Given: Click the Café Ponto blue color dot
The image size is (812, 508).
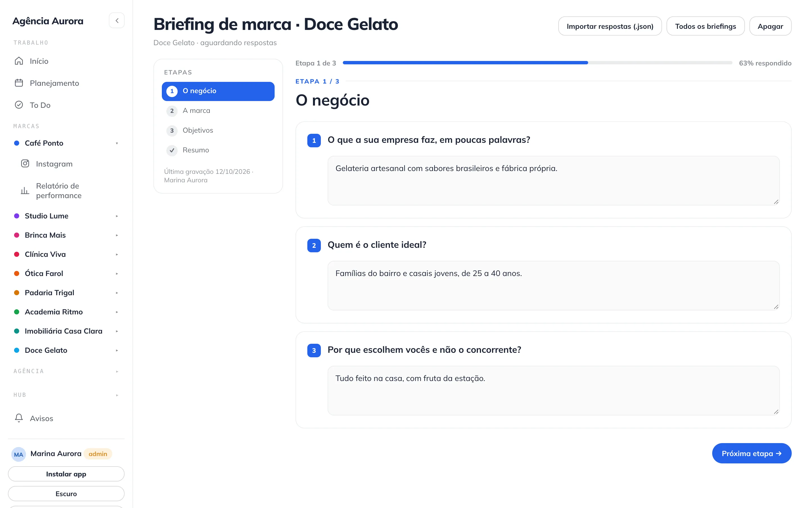Looking at the screenshot, I should click(16, 143).
